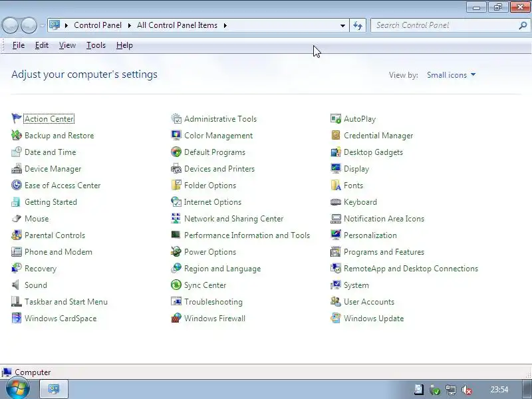
Task: Open the Folder Options icon
Action: tap(176, 185)
